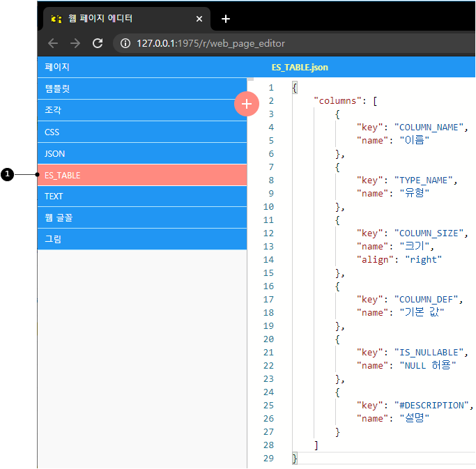
Task: Click the red plus add button
Action: 247,104
